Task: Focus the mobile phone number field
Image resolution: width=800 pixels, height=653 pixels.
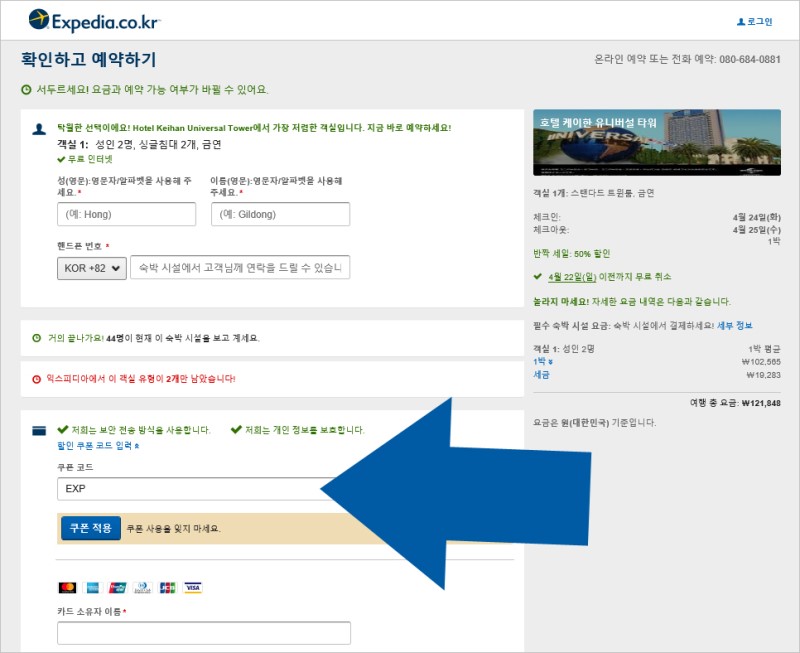Action: point(240,267)
